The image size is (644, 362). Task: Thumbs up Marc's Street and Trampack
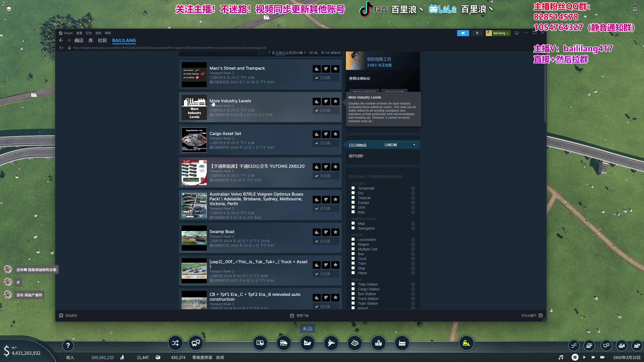pyautogui.click(x=317, y=69)
